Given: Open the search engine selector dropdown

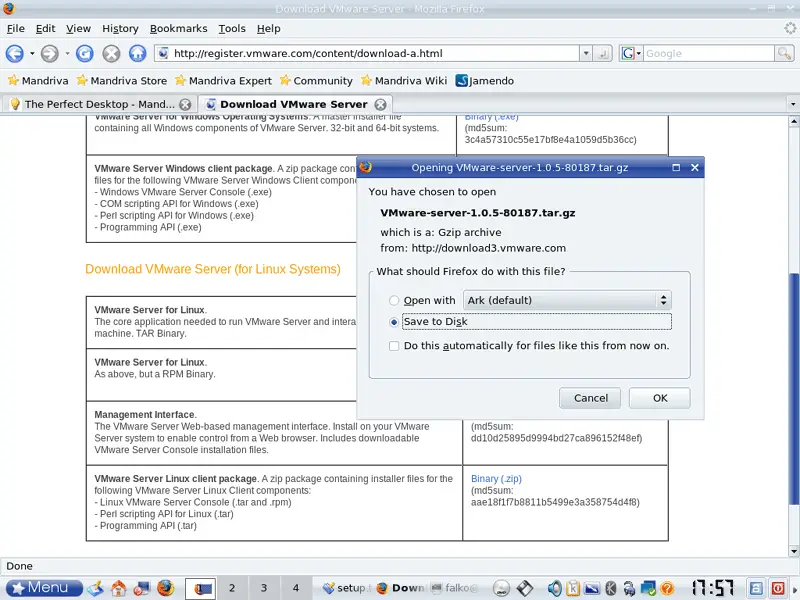Looking at the screenshot, I should click(x=631, y=53).
